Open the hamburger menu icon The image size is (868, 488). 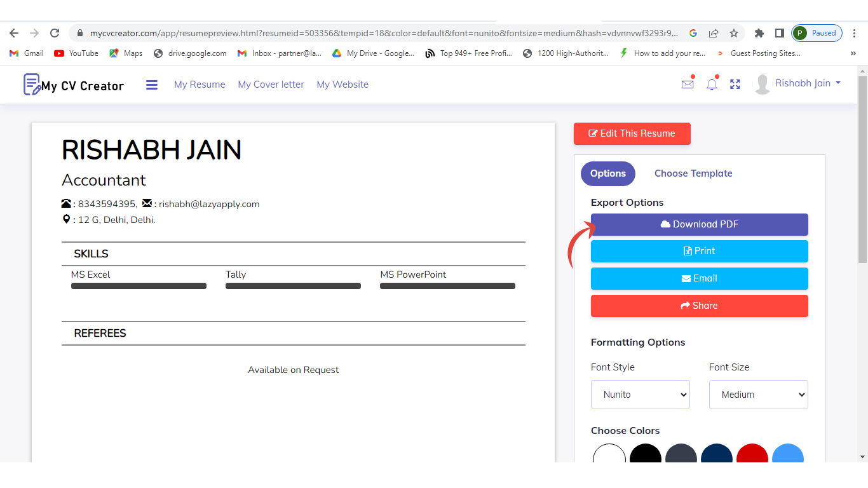point(151,85)
